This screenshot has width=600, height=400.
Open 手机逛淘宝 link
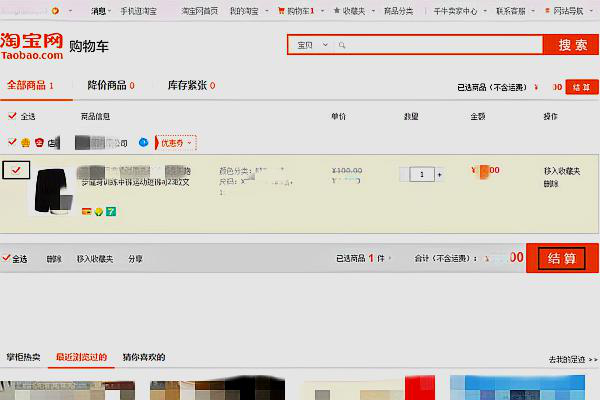coord(139,11)
